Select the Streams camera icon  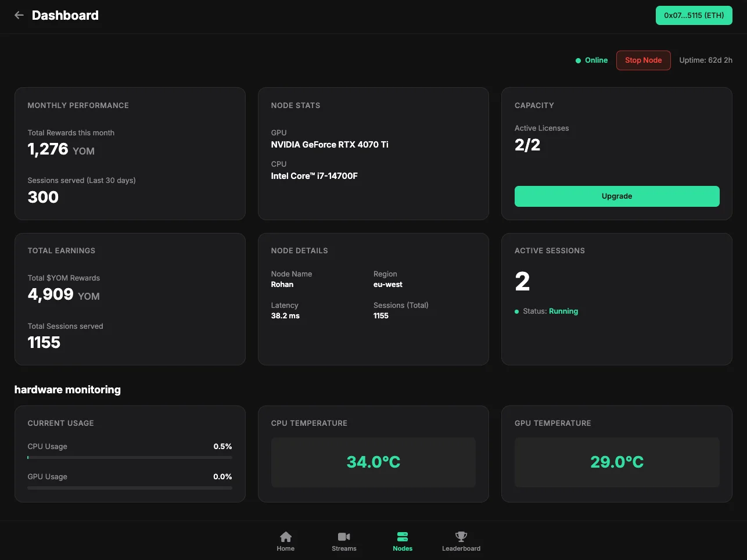(344, 536)
